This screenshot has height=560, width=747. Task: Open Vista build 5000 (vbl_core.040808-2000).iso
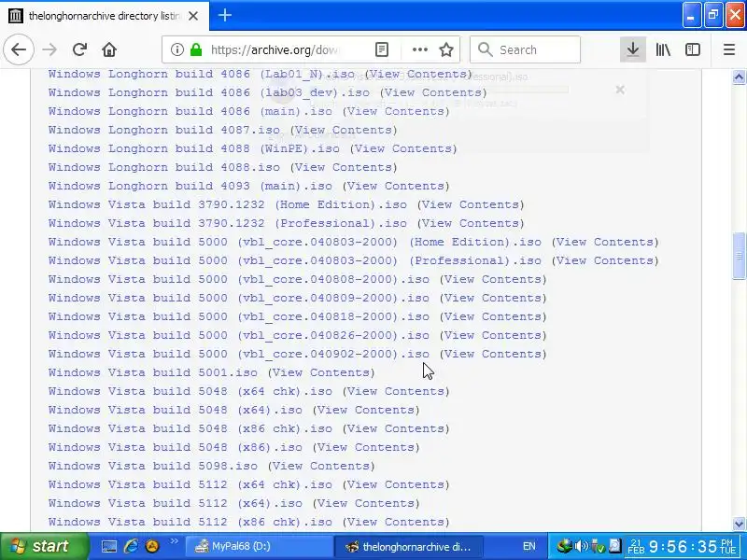point(239,279)
